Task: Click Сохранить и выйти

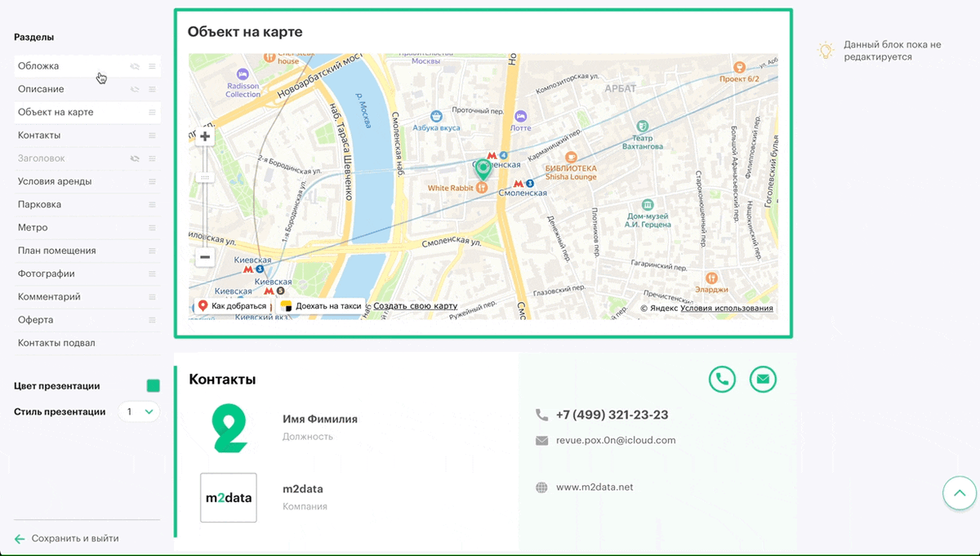Action: tap(73, 538)
